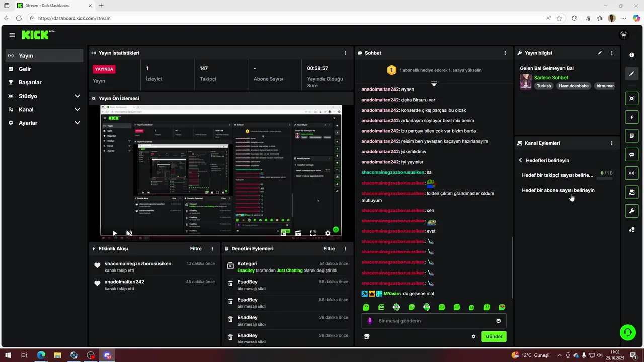Click the three-dots cluster icon at sidebar bottom
This screenshot has height=362, width=644.
click(632, 230)
